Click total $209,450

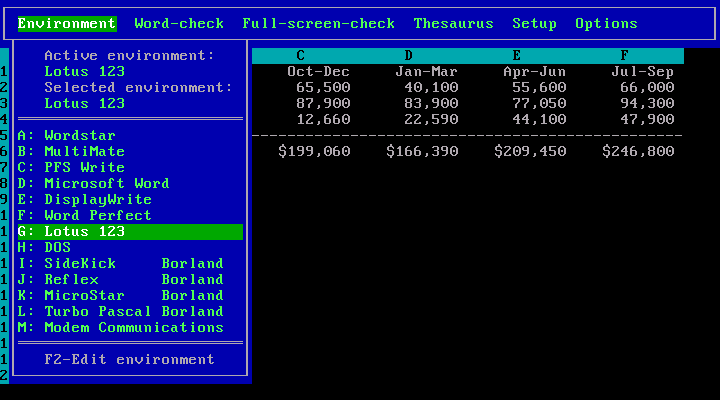click(x=530, y=152)
